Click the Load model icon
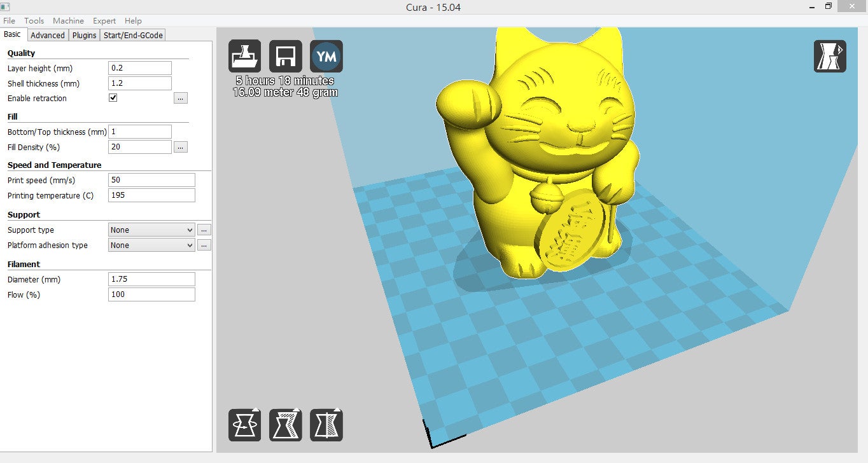This screenshot has height=463, width=868. point(245,57)
